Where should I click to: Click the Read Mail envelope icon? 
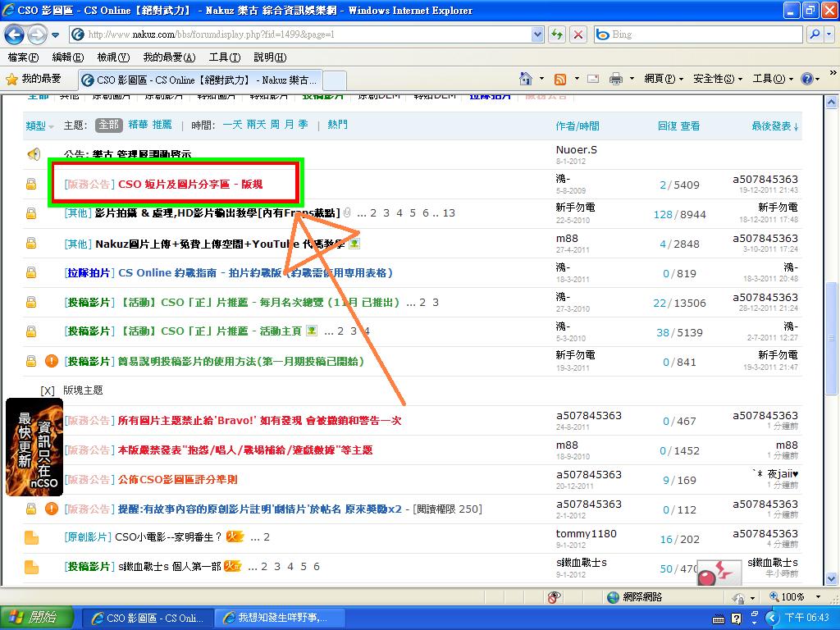[x=592, y=79]
